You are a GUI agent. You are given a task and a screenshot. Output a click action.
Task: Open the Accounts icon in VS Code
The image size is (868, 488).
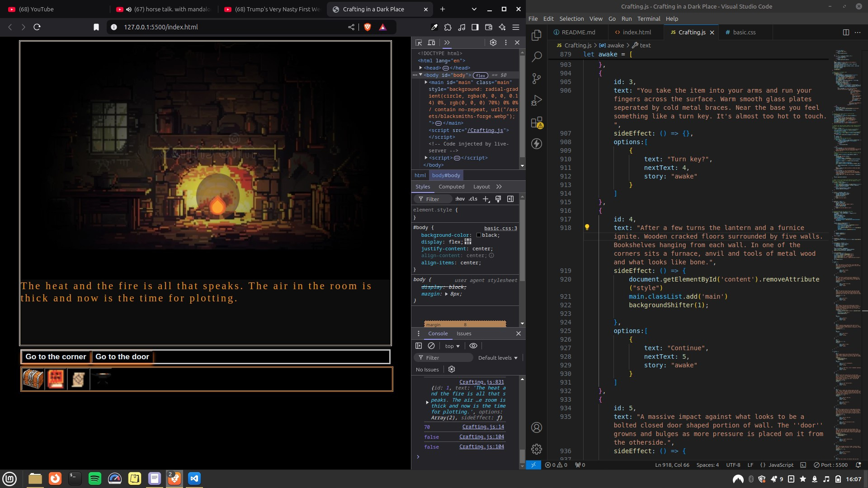537,427
